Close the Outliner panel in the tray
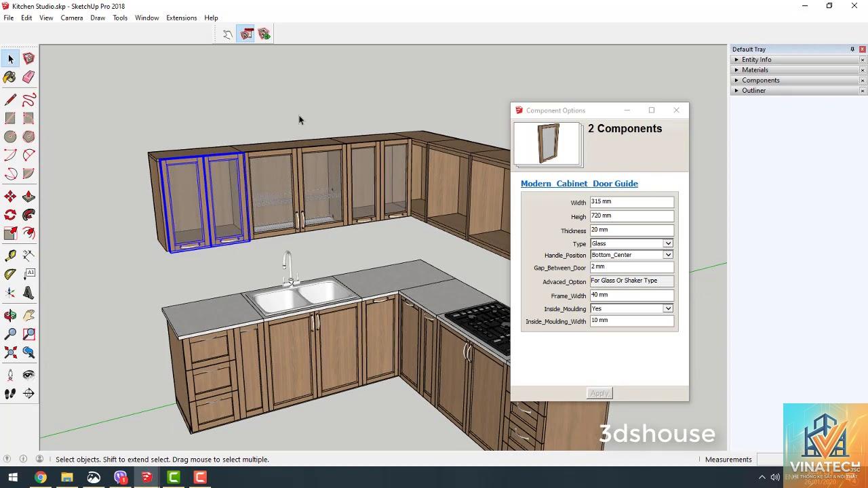The image size is (868, 488). click(863, 91)
